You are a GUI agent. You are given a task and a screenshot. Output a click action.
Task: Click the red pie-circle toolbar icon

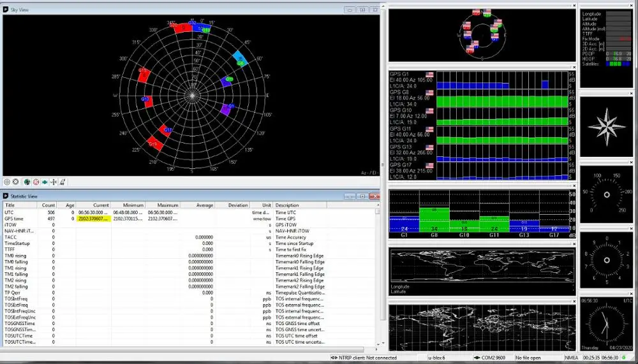pyautogui.click(x=36, y=182)
